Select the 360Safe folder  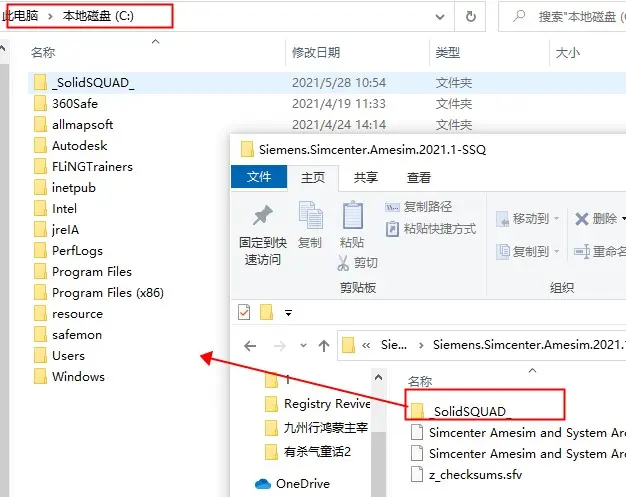75,104
